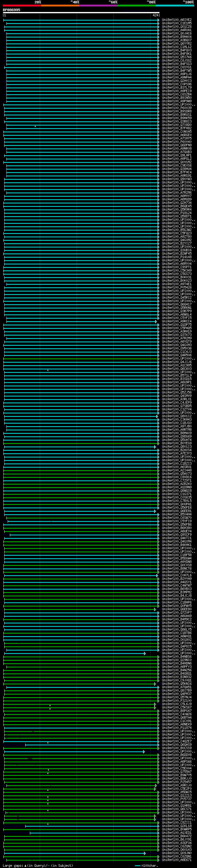
Task: Open the UniRef100_C6SYG1 hit label
Action: coord(176,67)
